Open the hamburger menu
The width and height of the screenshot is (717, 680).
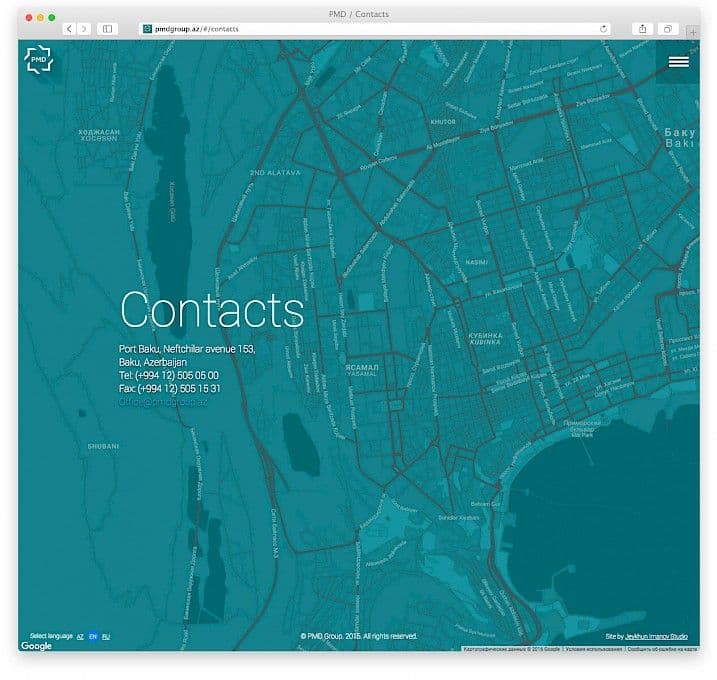[678, 62]
